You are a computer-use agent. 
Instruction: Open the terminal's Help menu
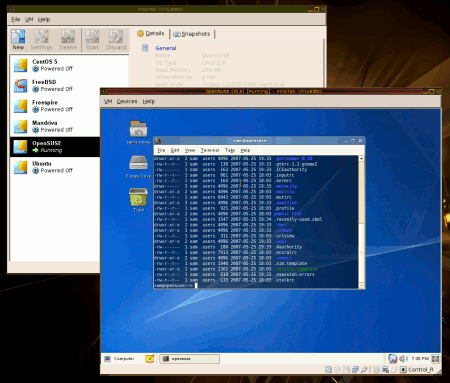[x=245, y=150]
